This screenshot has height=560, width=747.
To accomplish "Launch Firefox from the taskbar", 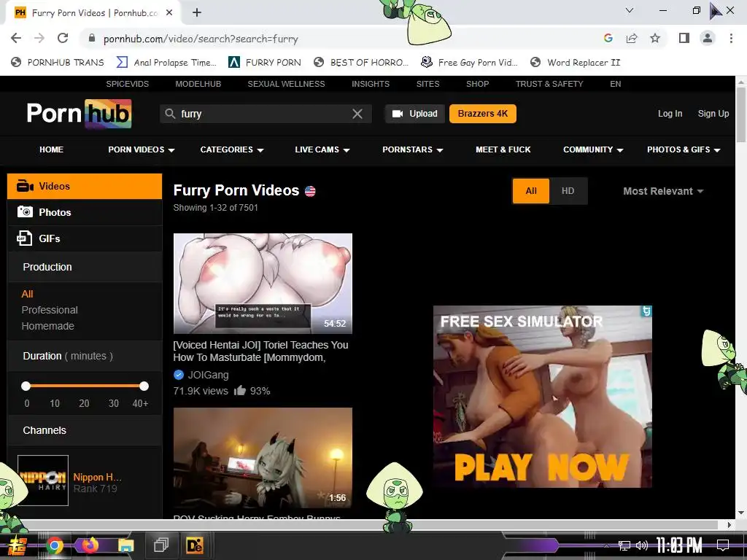I will pos(90,545).
